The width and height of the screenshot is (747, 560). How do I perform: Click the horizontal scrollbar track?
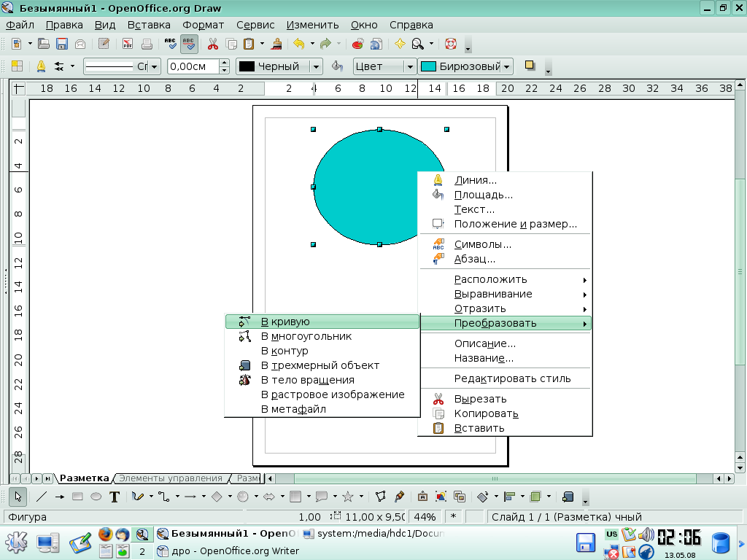click(495, 478)
